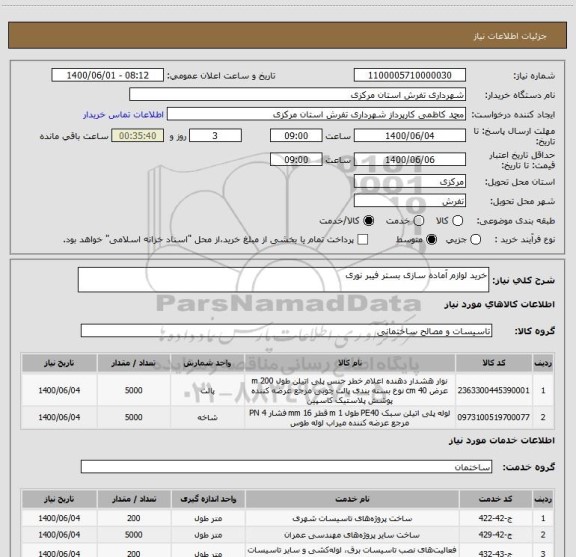Click the goods table تعداد / مقدار header

133,363
